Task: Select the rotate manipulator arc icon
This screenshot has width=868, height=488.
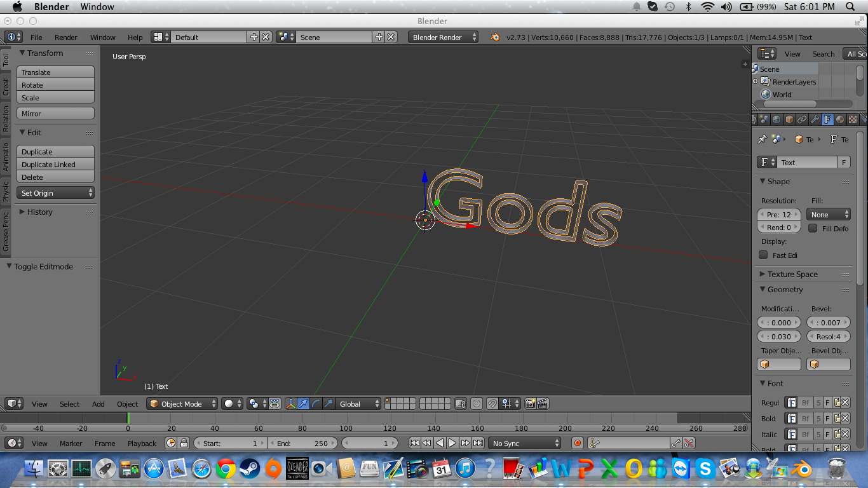Action: click(x=316, y=403)
